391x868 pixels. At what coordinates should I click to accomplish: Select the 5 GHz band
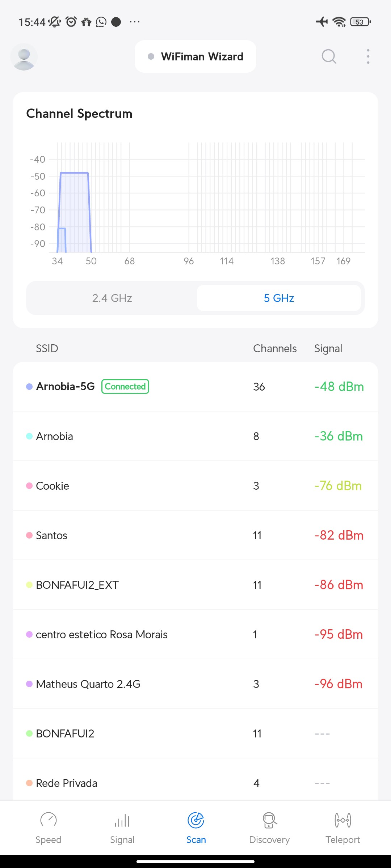(279, 298)
